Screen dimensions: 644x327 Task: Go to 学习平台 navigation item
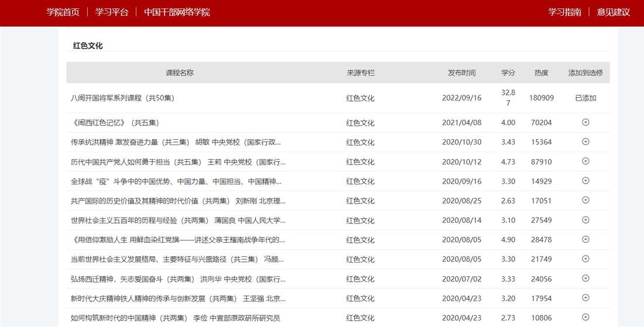(x=112, y=12)
